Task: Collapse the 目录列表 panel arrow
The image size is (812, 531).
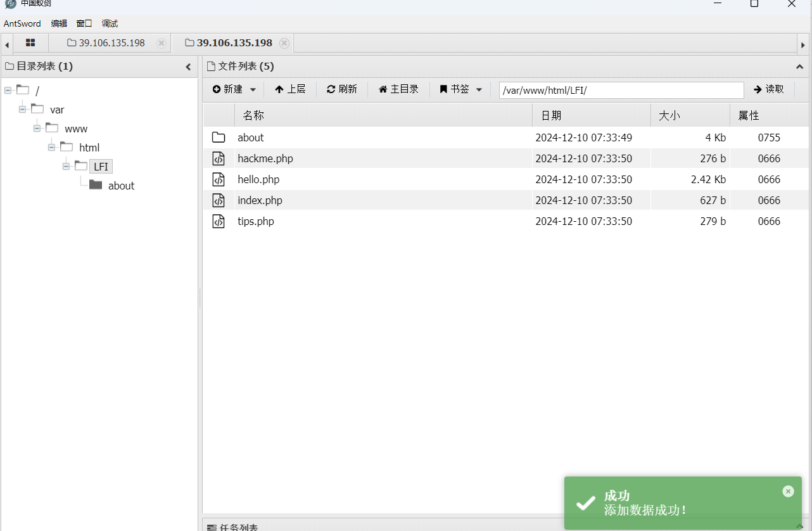Action: (x=188, y=67)
